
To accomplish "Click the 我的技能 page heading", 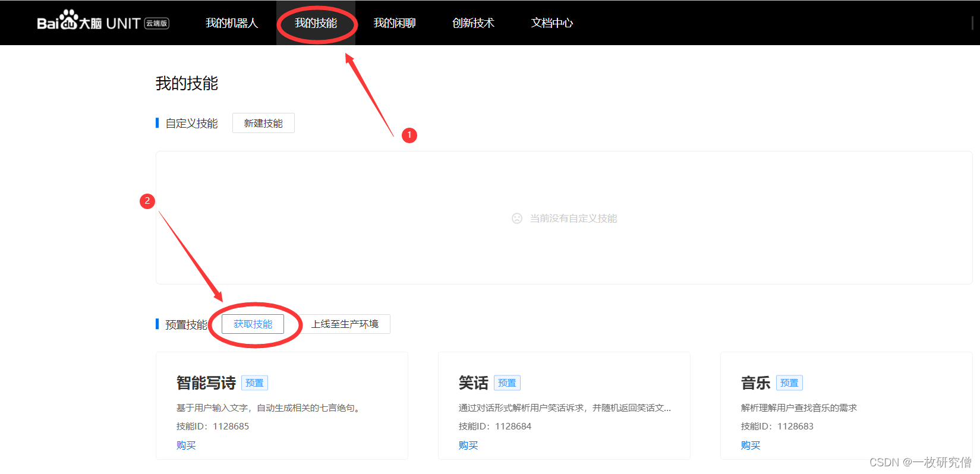I will click(x=187, y=83).
